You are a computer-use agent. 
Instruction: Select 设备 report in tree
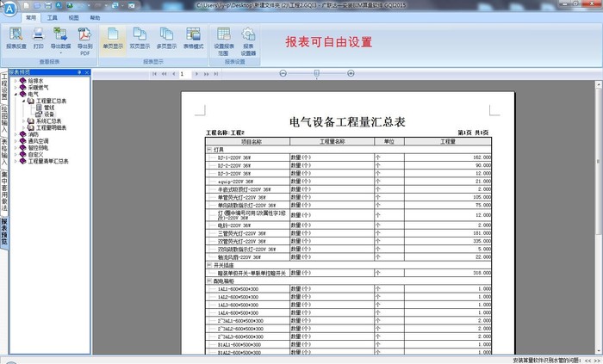pyautogui.click(x=49, y=114)
